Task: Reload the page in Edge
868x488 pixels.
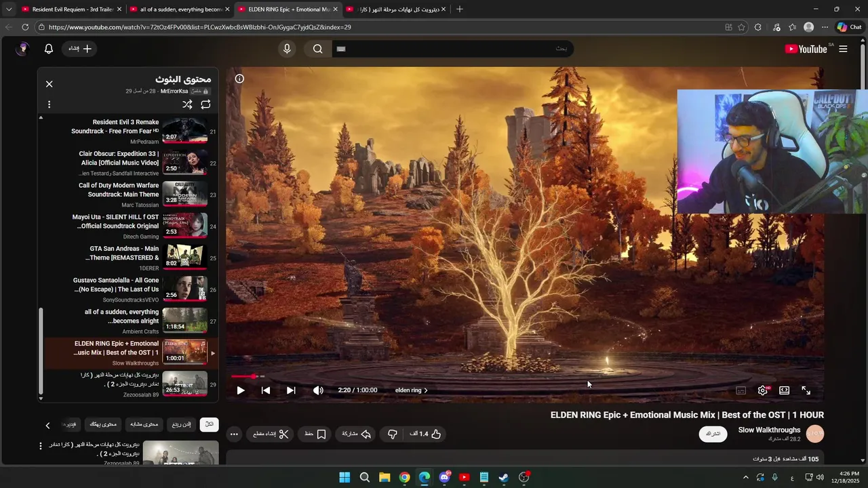Action: [25, 27]
